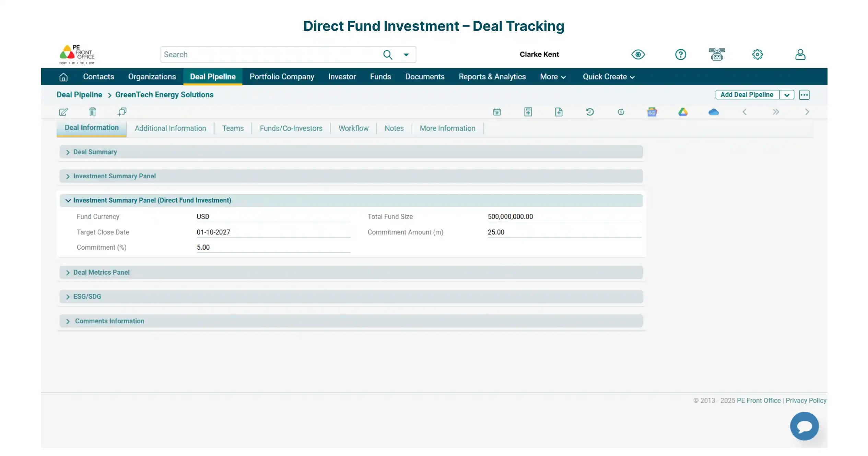Open settings gear icon

pos(758,55)
